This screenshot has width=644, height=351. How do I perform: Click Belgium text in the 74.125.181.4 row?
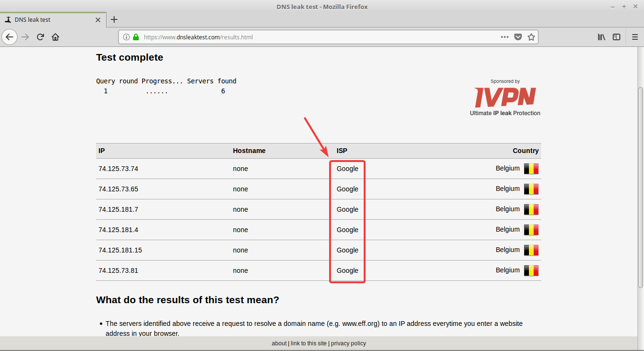[x=508, y=229]
